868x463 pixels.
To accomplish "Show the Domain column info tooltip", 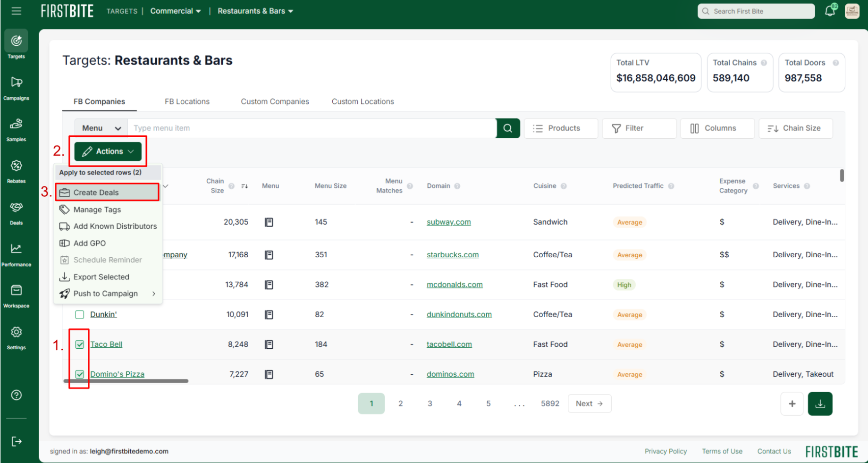I will pos(457,186).
